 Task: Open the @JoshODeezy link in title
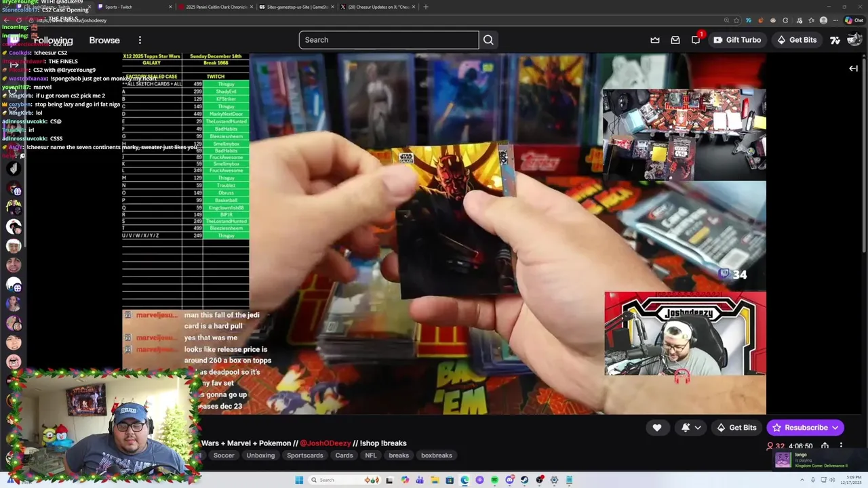[325, 443]
